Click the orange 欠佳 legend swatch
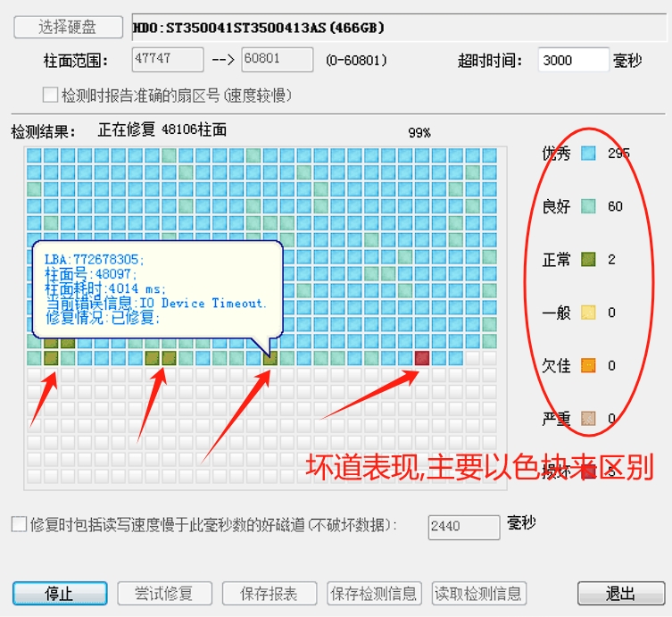This screenshot has height=617, width=672. tap(588, 365)
